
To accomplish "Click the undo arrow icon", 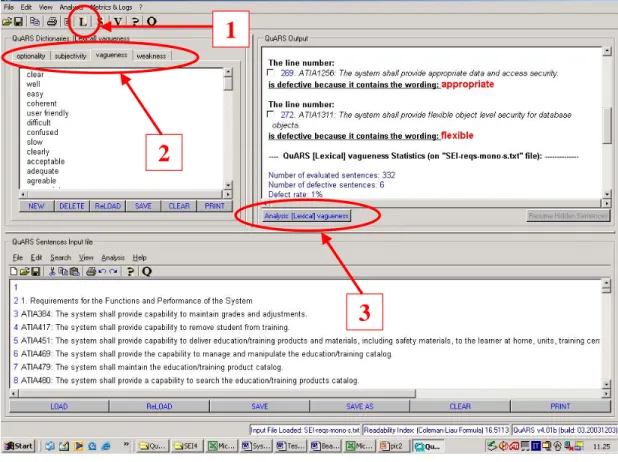I will [102, 271].
